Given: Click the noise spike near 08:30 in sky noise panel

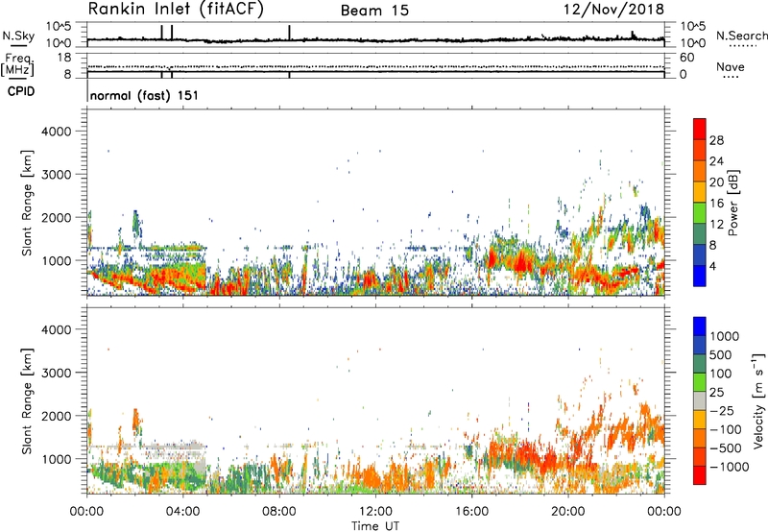Looking at the screenshot, I should (x=290, y=33).
